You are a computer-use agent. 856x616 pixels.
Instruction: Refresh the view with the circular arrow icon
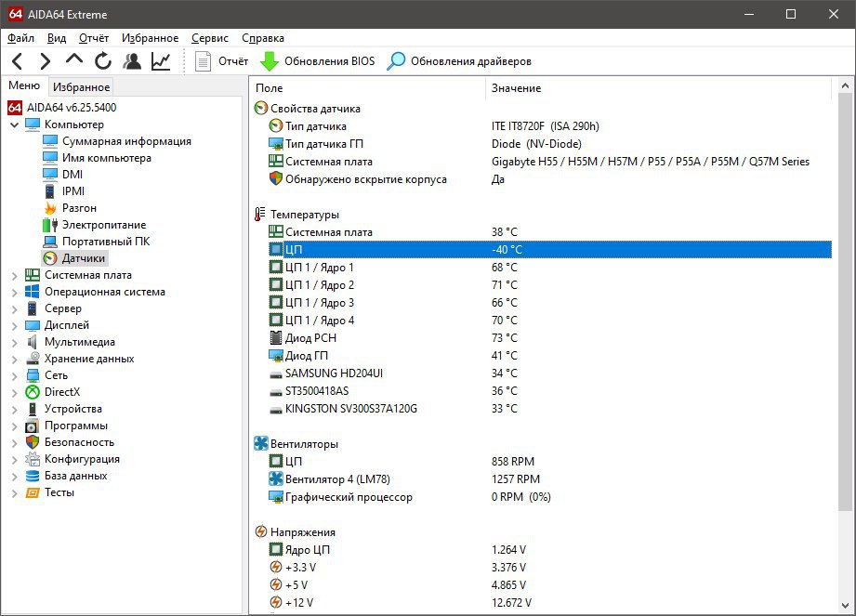(x=102, y=61)
